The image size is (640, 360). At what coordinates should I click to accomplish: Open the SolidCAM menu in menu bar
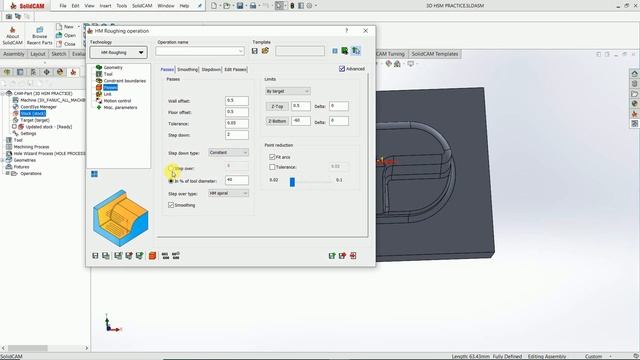pyautogui.click(x=142, y=6)
